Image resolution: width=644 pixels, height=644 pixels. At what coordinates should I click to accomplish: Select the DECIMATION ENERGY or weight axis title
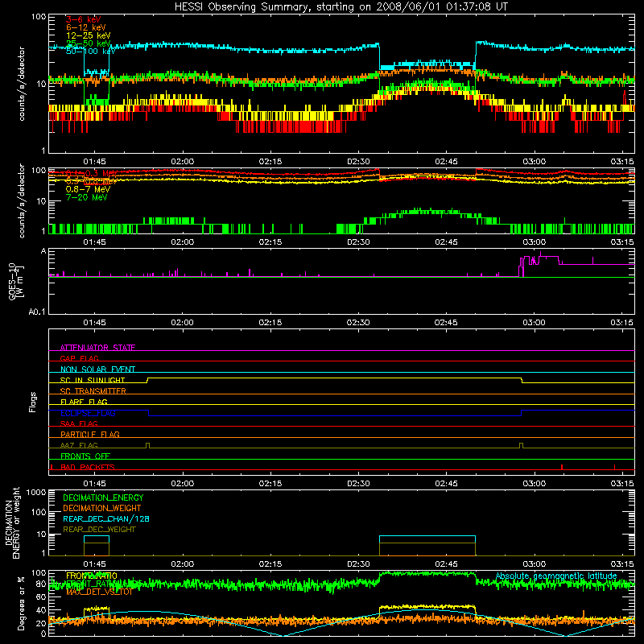coord(12,522)
